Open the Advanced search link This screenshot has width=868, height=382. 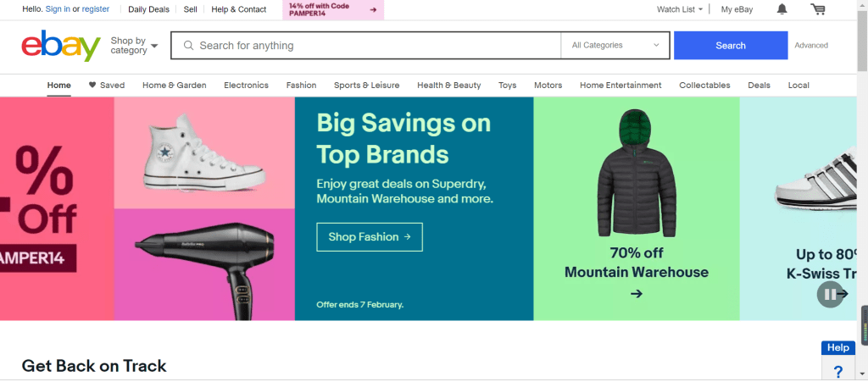pos(811,46)
